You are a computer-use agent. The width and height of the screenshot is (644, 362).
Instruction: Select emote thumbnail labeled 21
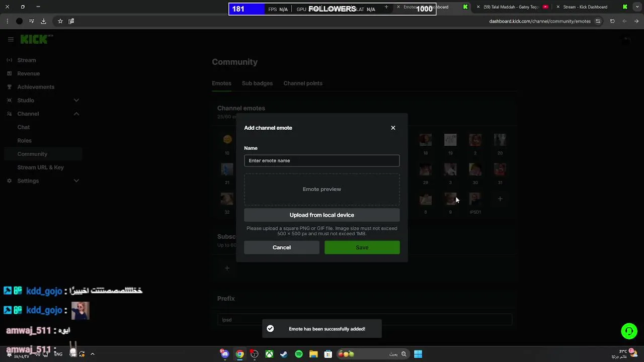coord(227,169)
